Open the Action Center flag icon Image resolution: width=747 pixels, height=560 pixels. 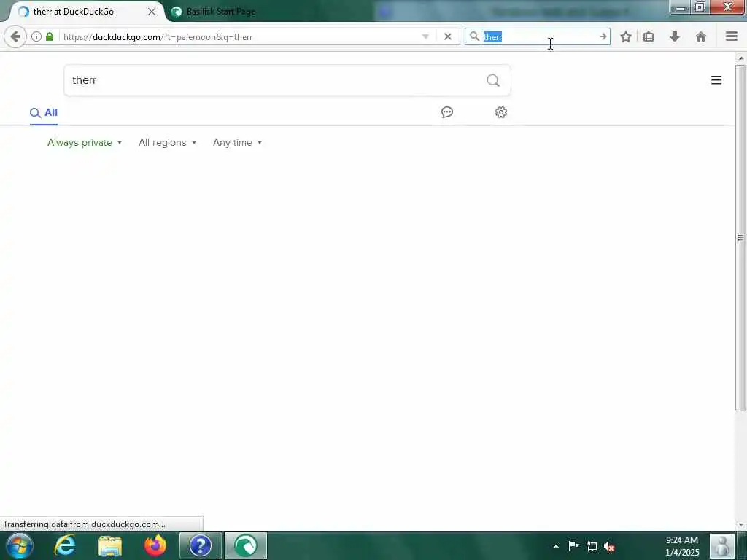coord(574,546)
